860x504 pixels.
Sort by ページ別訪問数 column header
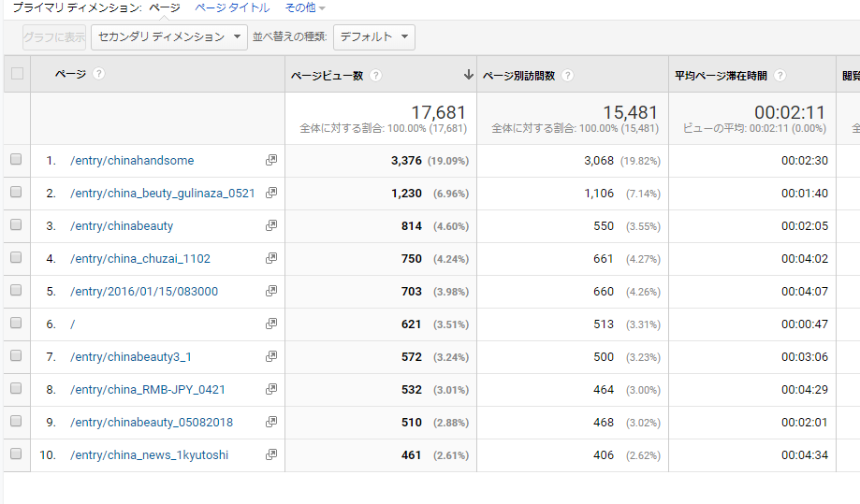pos(518,76)
